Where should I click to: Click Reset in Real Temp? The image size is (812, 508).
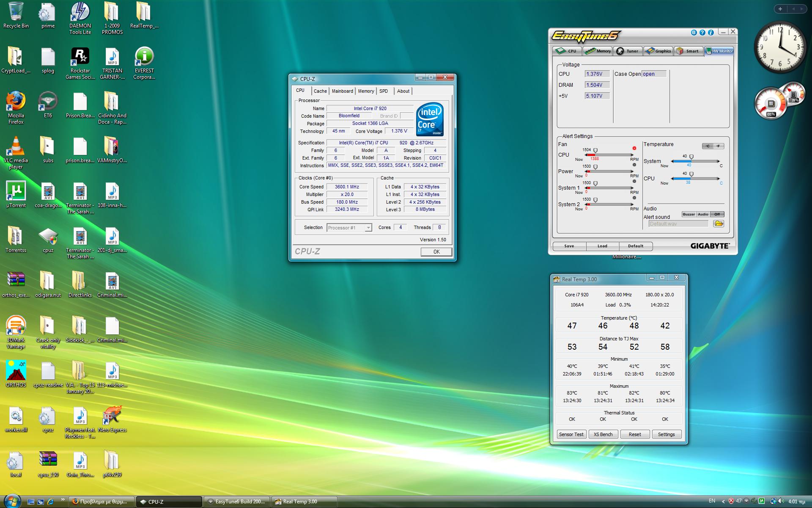click(635, 434)
